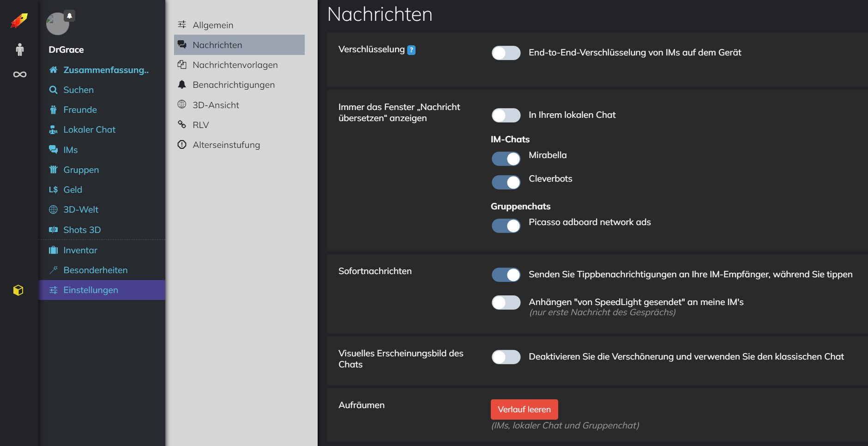Click the chat icon beside Nachrichten submenu
This screenshot has height=446, width=868.
tap(182, 45)
